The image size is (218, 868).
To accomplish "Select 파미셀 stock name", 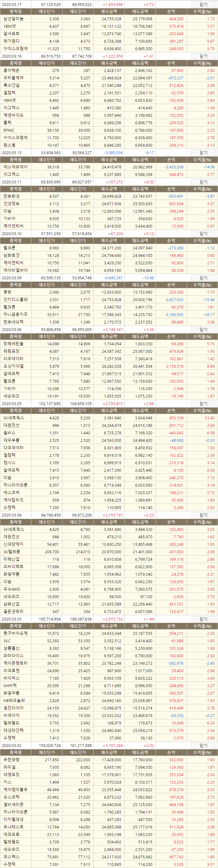I will pos(9,767).
